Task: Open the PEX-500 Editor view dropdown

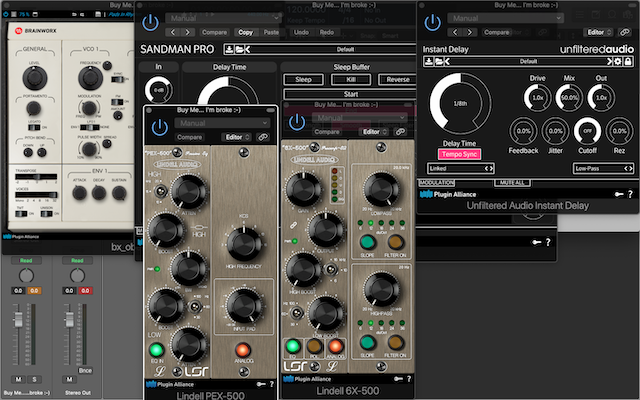Action: pos(238,137)
